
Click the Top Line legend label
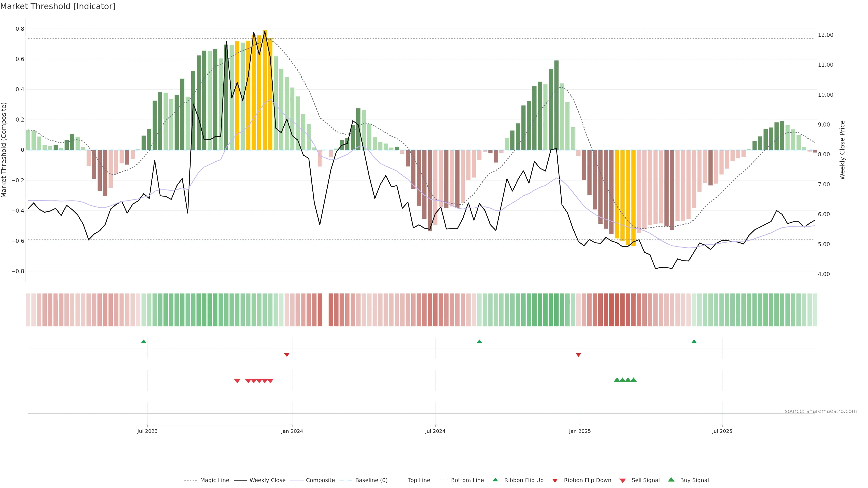(419, 480)
